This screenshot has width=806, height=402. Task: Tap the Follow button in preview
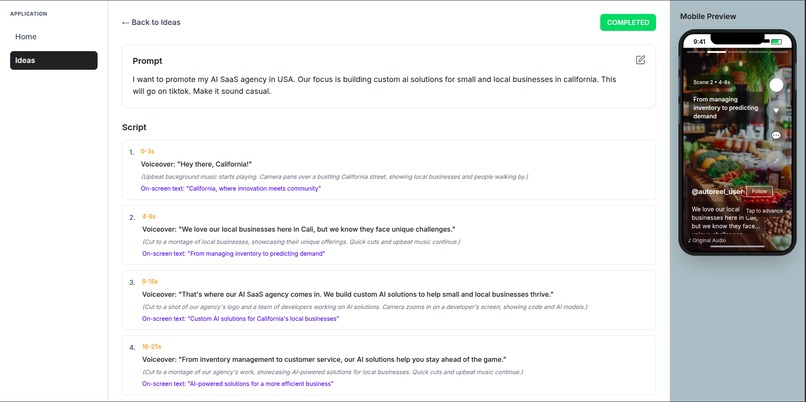click(x=759, y=191)
